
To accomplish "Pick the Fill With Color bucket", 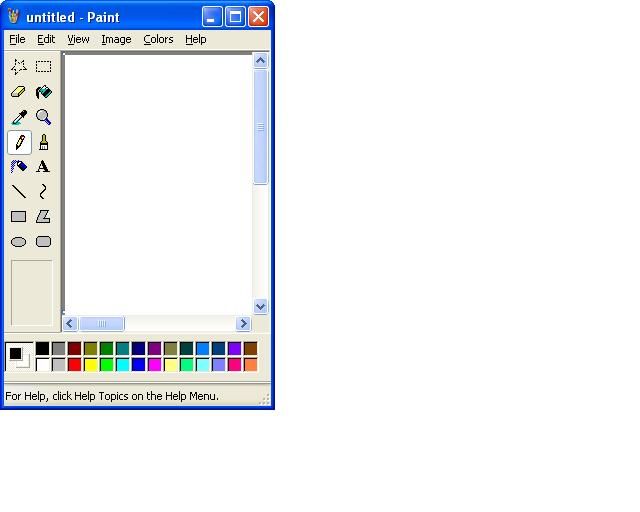I will click(x=43, y=92).
